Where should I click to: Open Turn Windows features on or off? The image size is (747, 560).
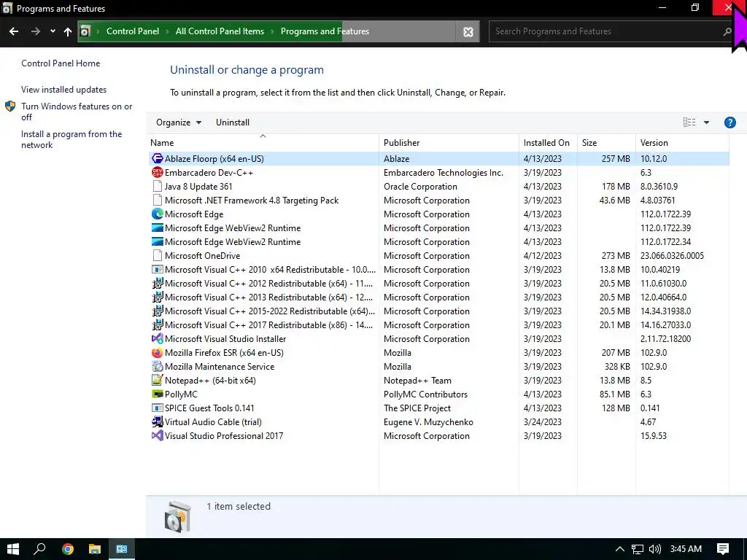tap(77, 112)
